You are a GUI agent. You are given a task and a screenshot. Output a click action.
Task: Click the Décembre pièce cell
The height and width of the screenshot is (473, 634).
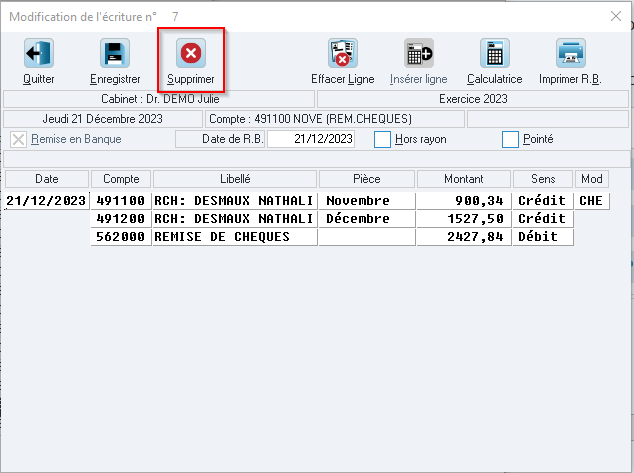click(x=367, y=219)
